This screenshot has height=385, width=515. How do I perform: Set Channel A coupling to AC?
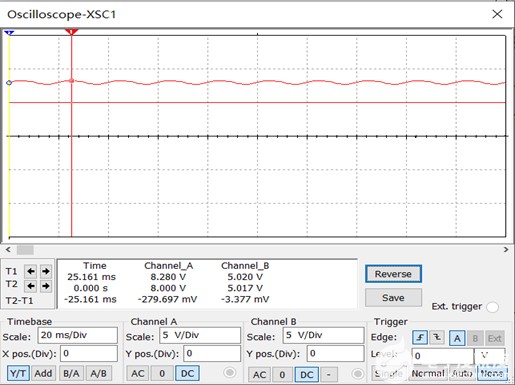[138, 373]
